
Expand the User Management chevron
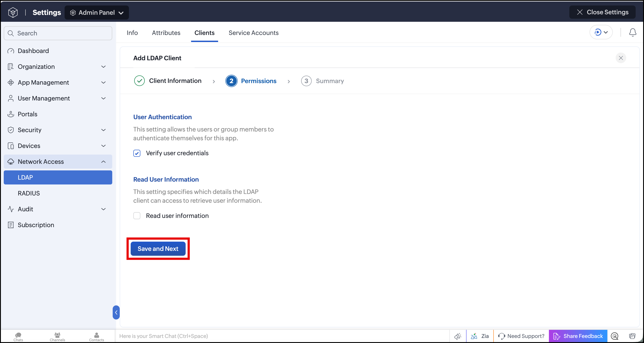click(x=103, y=98)
